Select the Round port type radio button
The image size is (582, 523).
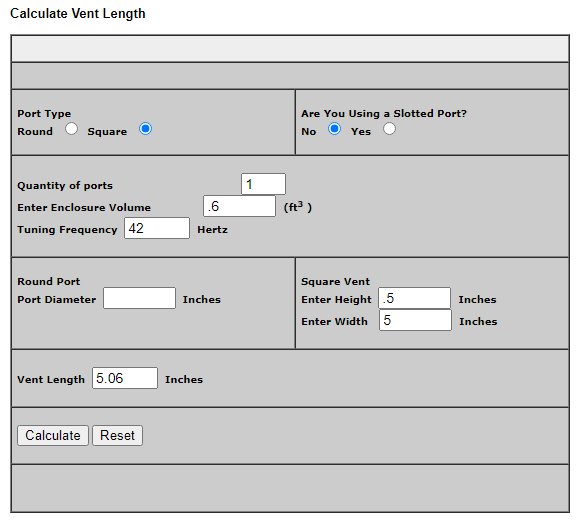(x=71, y=129)
